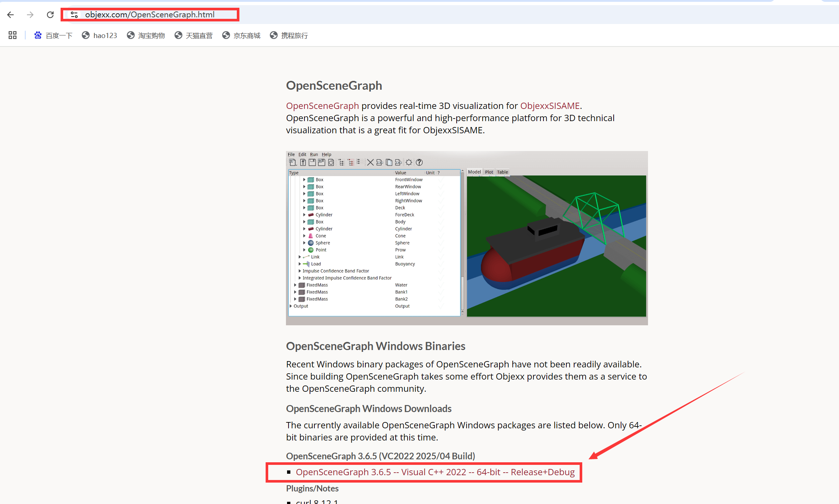Click the new file star icon
The width and height of the screenshot is (839, 504).
point(293,162)
